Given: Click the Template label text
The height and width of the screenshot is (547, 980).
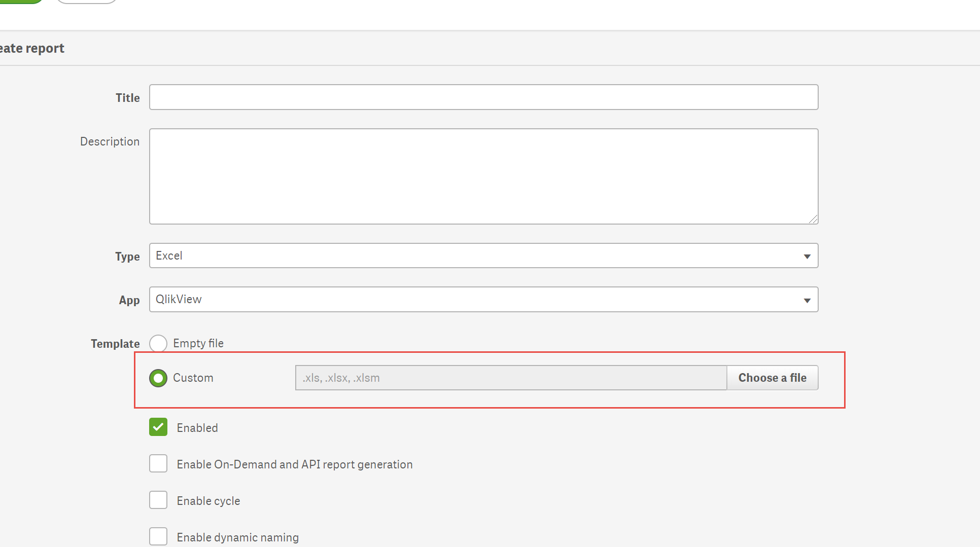Looking at the screenshot, I should 115,344.
